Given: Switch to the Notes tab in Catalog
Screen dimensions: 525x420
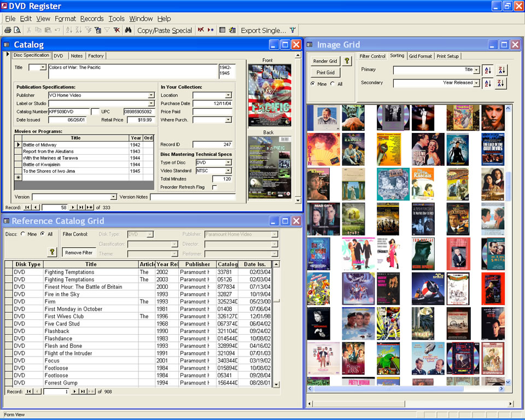Looking at the screenshot, I should point(77,56).
